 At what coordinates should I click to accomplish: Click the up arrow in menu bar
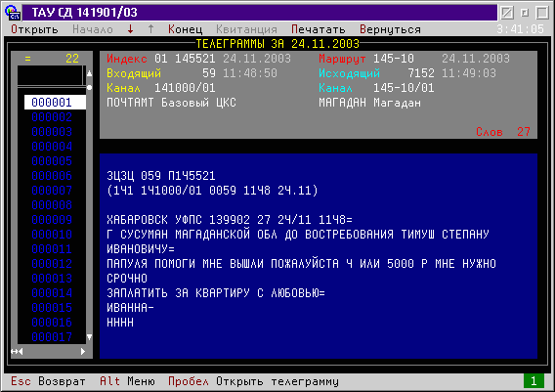click(x=151, y=29)
